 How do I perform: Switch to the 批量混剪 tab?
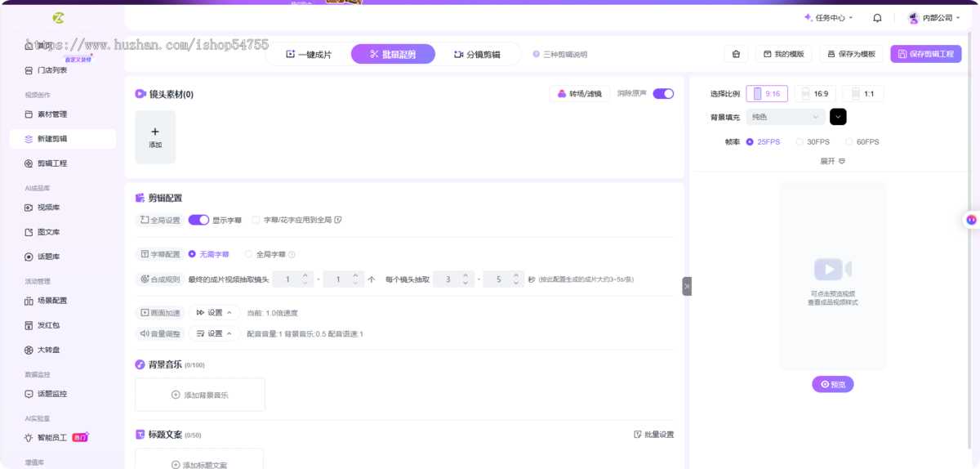pos(393,54)
